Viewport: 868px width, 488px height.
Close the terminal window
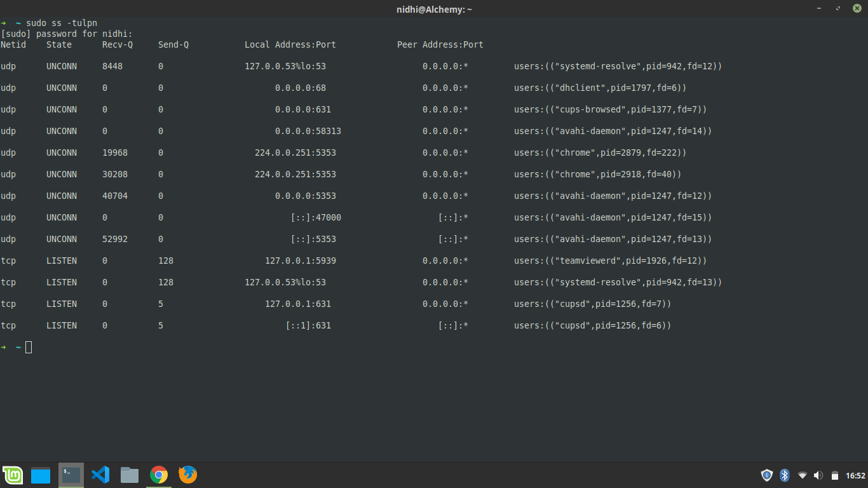coord(857,8)
